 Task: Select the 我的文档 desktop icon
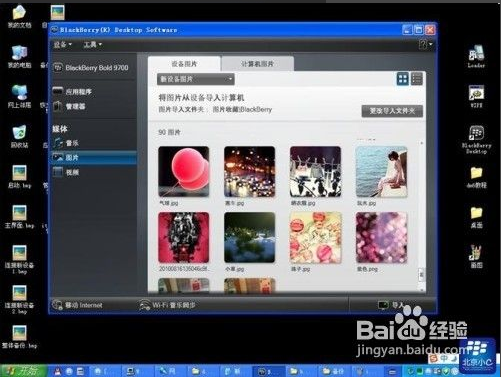pyautogui.click(x=19, y=16)
